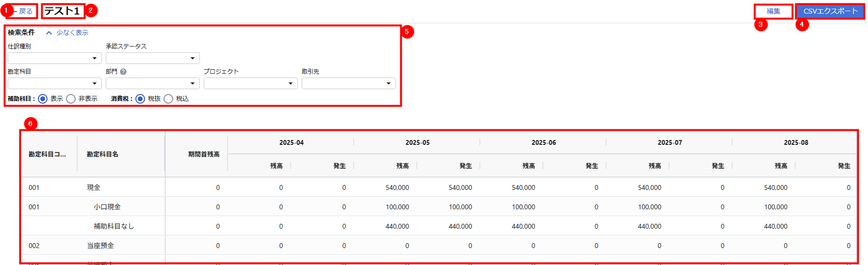Choose 税抜 option for 消費税

(140, 99)
